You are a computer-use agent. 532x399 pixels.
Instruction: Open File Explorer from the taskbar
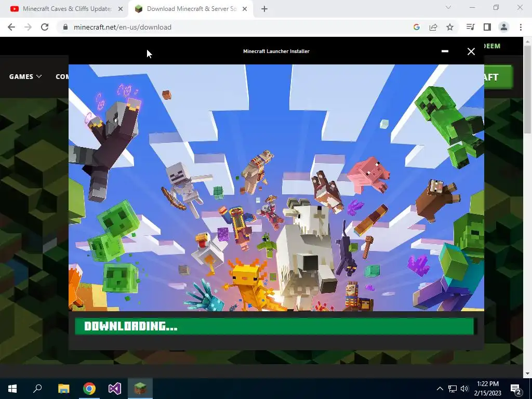pyautogui.click(x=63, y=389)
